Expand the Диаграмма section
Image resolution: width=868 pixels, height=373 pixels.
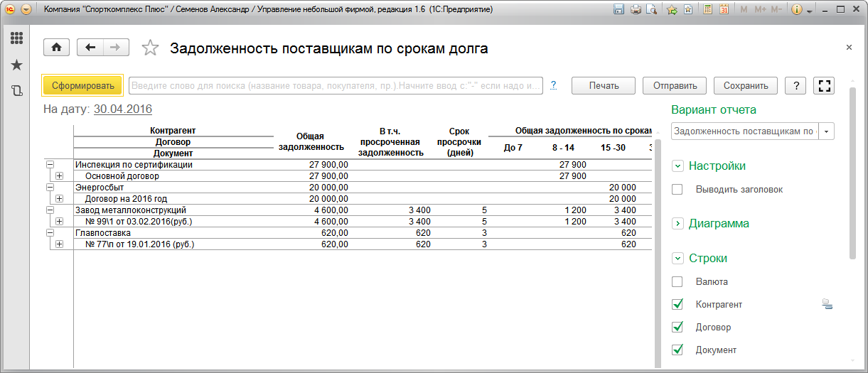click(677, 224)
